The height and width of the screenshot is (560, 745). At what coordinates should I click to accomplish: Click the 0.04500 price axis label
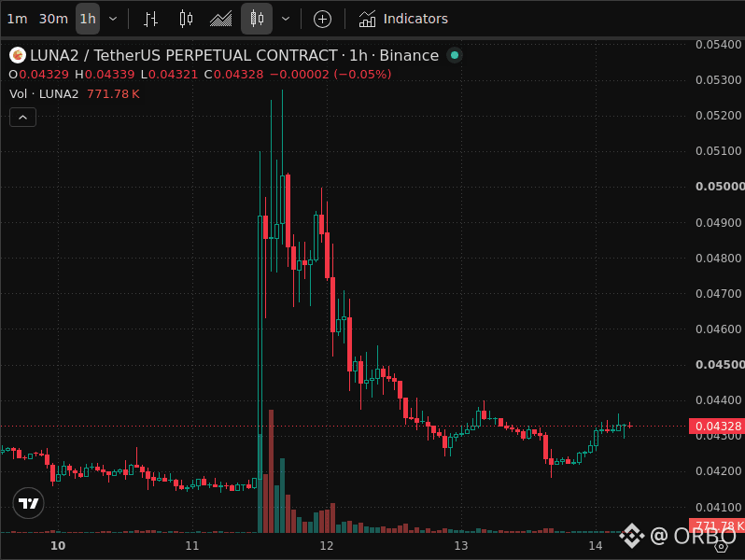point(720,365)
